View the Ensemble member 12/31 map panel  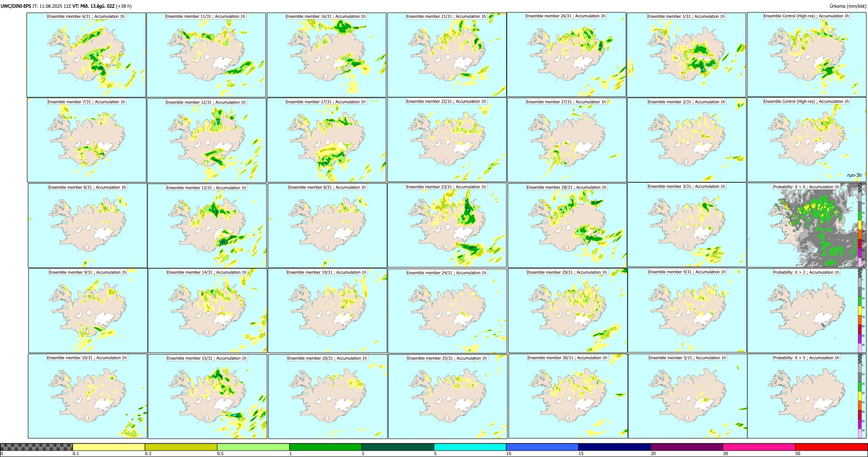[206, 140]
